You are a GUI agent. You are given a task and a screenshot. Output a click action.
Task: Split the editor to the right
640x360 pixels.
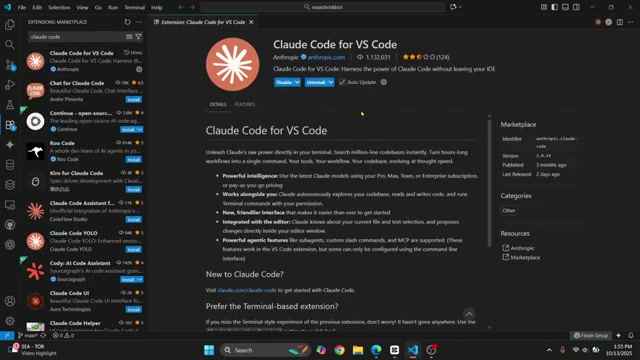(x=620, y=22)
